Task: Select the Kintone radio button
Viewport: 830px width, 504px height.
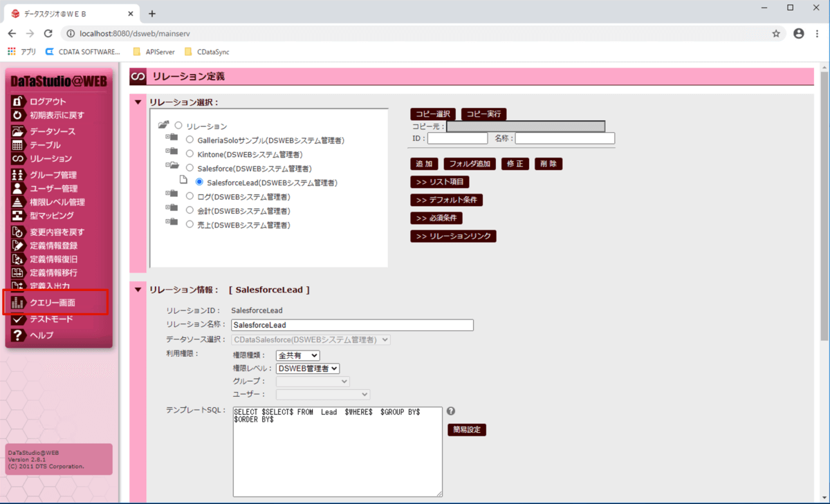Action: click(190, 154)
